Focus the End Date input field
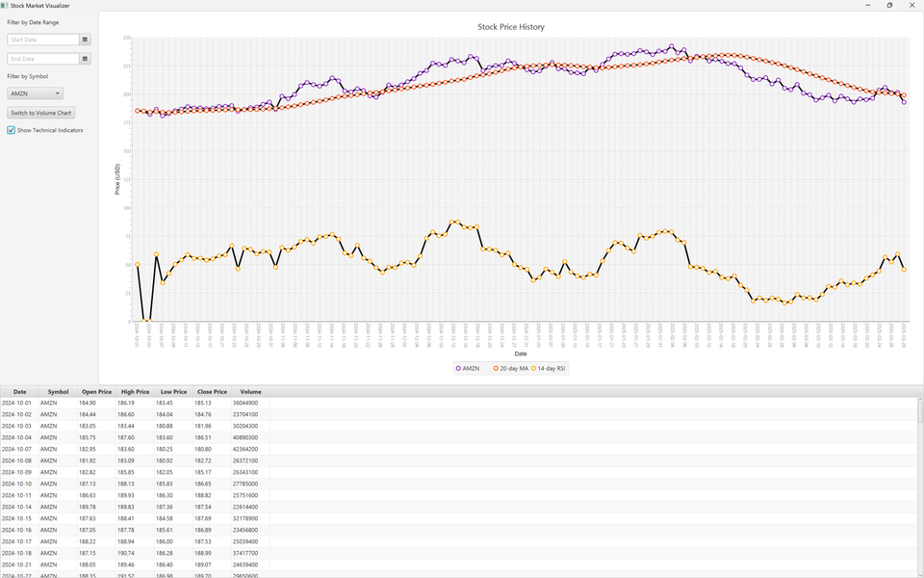 pyautogui.click(x=43, y=59)
